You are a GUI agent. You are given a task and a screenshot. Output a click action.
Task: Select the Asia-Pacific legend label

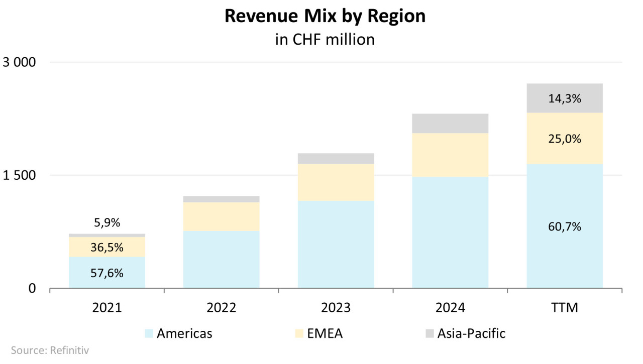[471, 333]
